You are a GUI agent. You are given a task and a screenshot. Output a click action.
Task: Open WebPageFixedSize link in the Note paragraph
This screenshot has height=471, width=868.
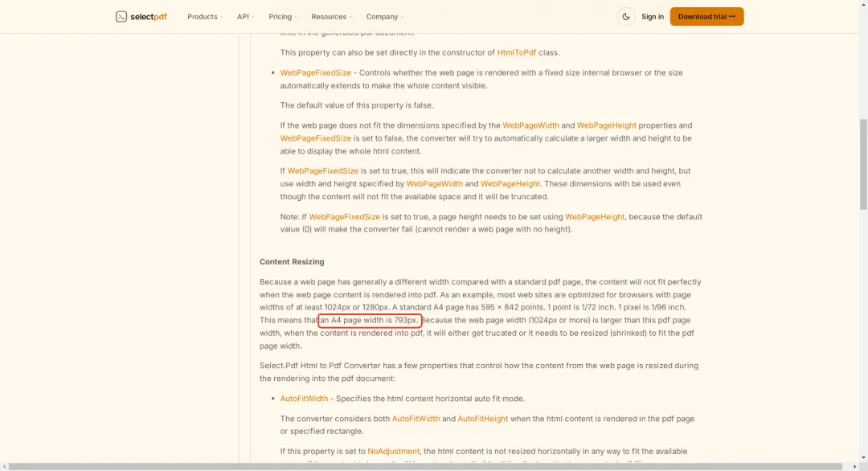[x=344, y=217]
